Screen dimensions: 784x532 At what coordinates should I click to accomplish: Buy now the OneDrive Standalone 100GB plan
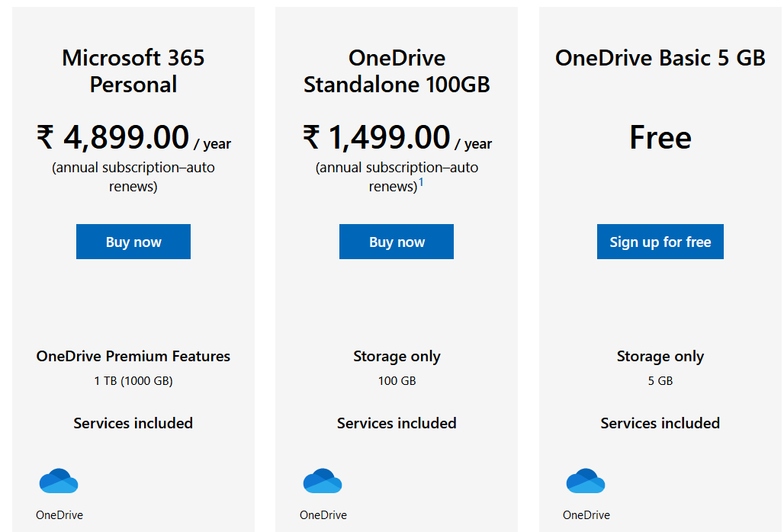[x=397, y=242]
